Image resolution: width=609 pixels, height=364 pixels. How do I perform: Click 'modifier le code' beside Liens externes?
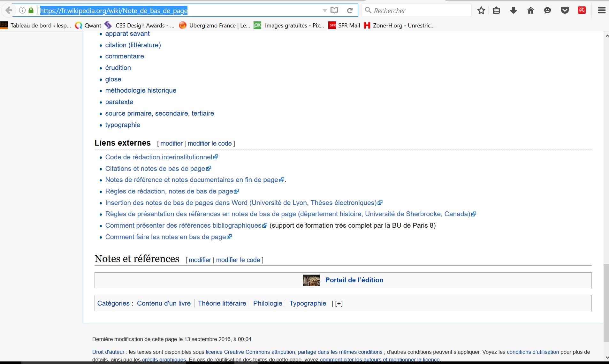(209, 143)
